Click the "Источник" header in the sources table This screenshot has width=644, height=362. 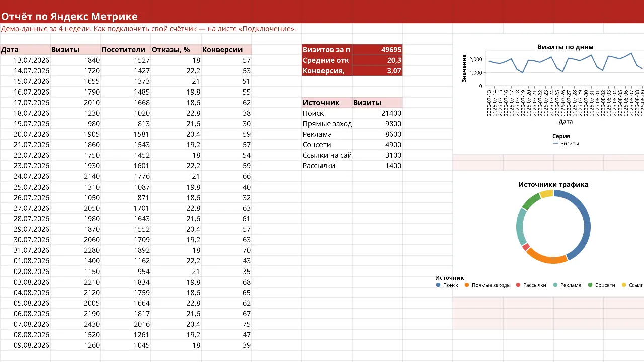click(x=327, y=103)
